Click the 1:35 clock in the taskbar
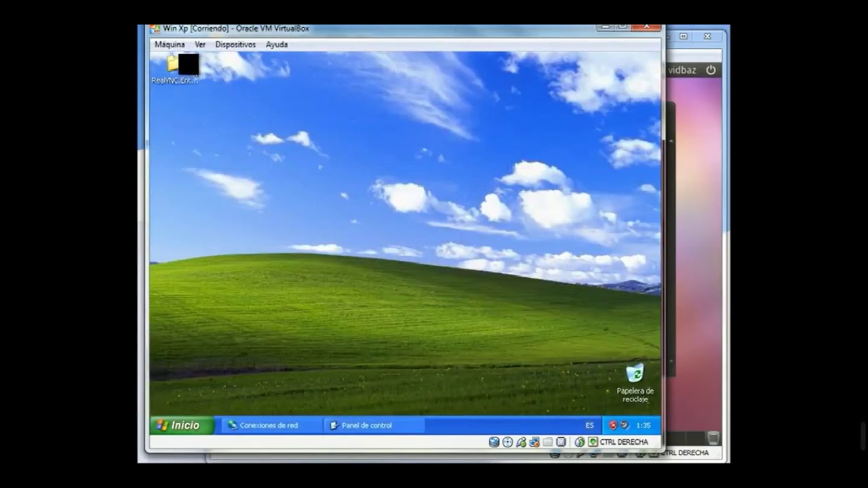868x488 pixels. 644,425
